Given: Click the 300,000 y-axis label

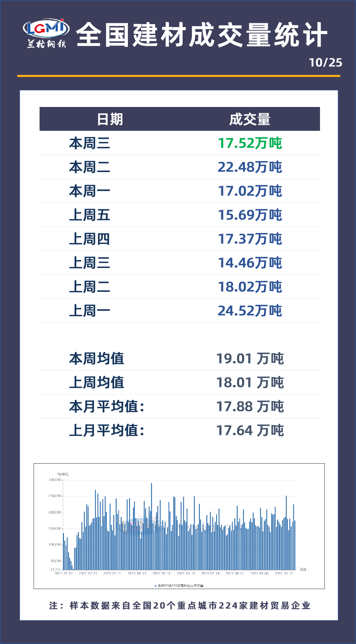Looking at the screenshot, I should tap(55, 480).
